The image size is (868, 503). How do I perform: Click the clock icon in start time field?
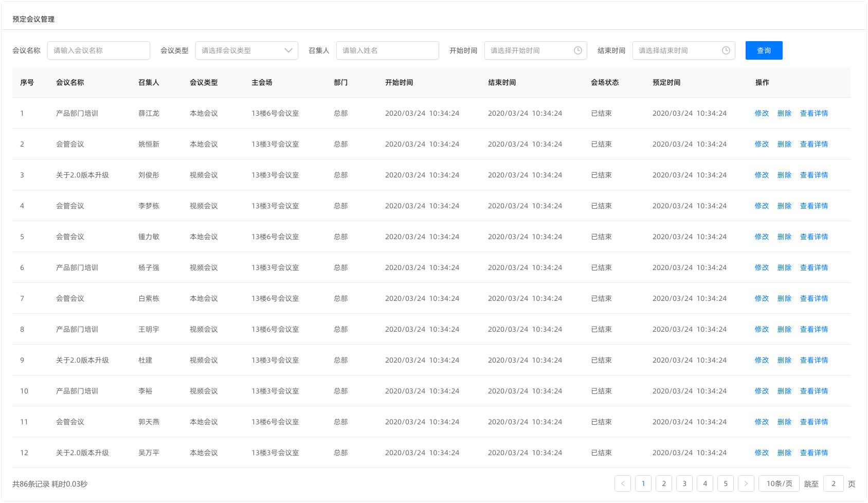click(x=577, y=50)
